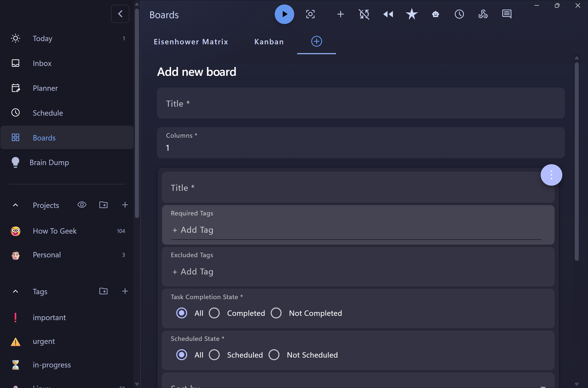Add new tag with plus icon
The height and width of the screenshot is (388, 588).
125,291
